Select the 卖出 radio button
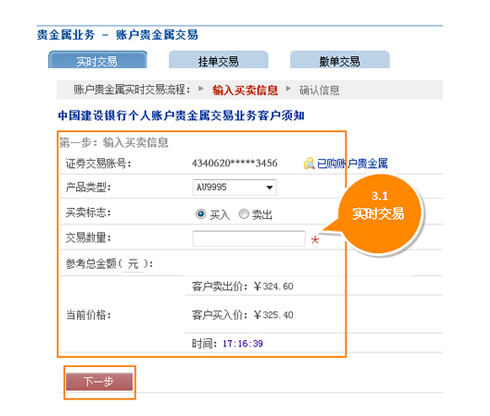Image resolution: width=490 pixels, height=416 pixels. pos(244,214)
